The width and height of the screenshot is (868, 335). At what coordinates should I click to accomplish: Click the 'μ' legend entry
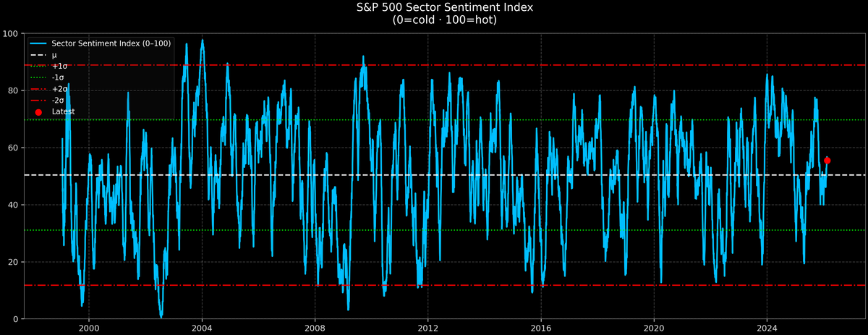coord(43,55)
